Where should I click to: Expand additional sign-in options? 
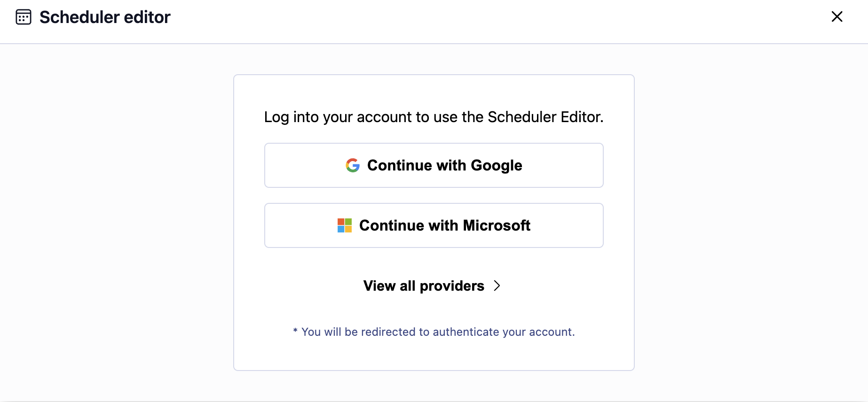tap(423, 286)
